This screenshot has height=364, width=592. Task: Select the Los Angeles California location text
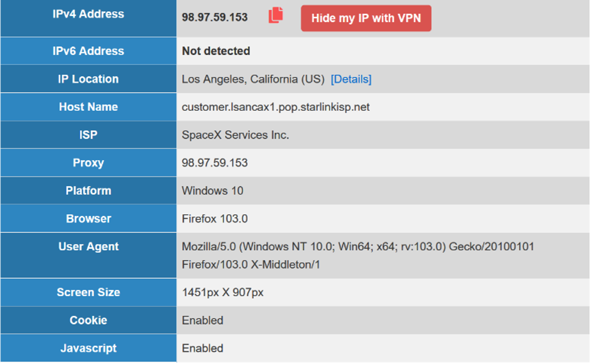[253, 79]
